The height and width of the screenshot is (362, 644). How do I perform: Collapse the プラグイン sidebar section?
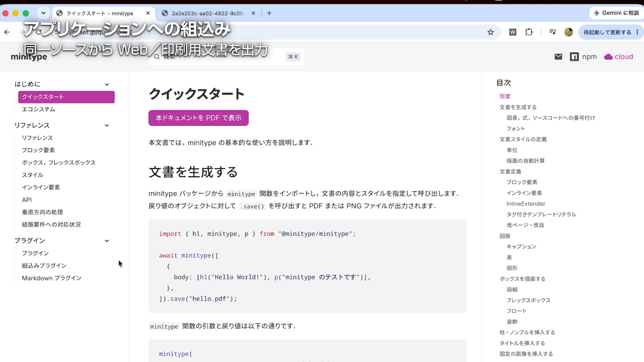coord(107,241)
